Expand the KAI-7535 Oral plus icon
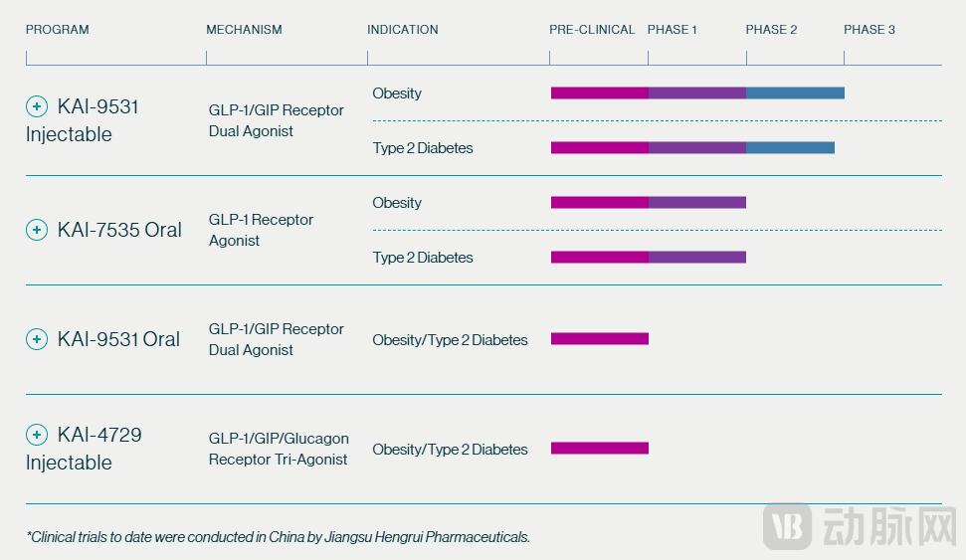 click(37, 230)
